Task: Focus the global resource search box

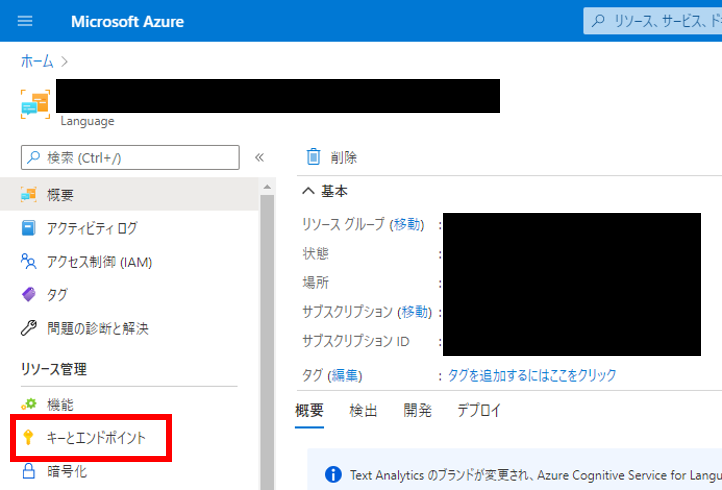Action: point(652,21)
